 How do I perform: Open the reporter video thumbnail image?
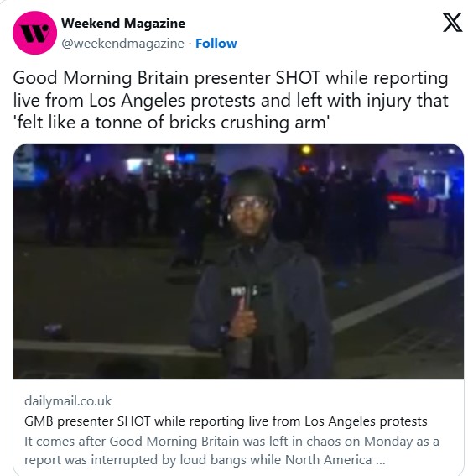coord(238,261)
